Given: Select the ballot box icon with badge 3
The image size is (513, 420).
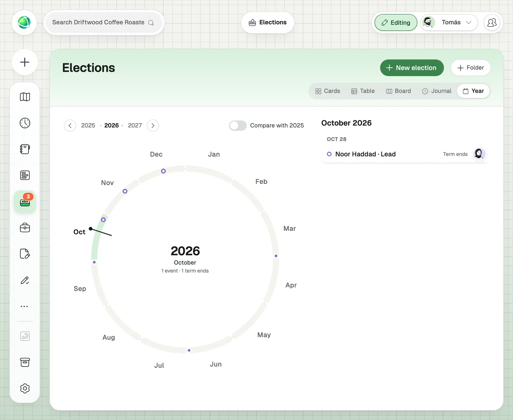Looking at the screenshot, I should click(25, 202).
